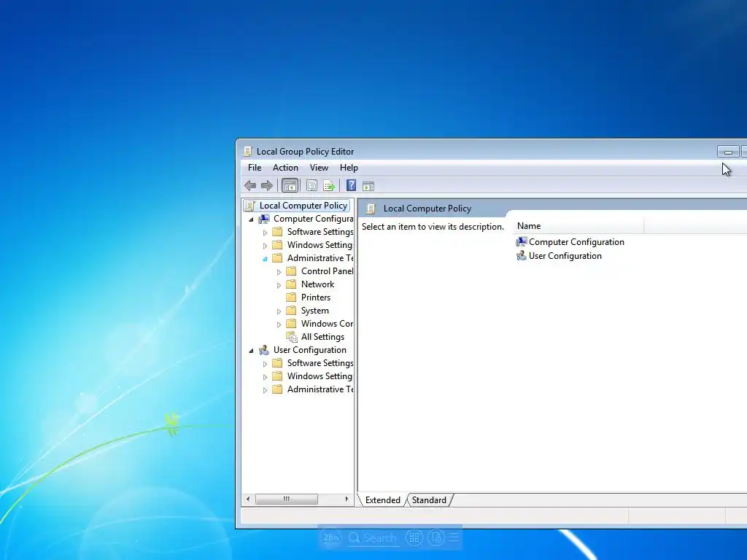
Task: Collapse the Computer Configuration tree node
Action: click(x=251, y=219)
